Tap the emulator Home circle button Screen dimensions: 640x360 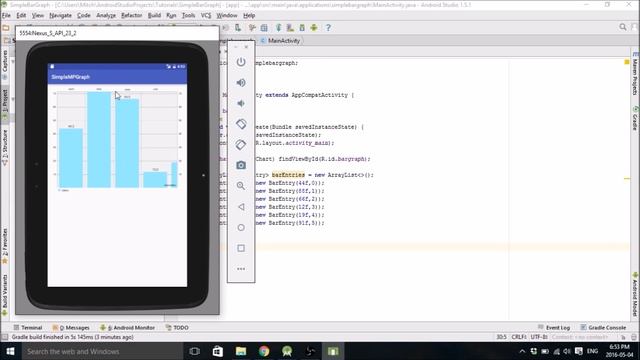click(x=241, y=227)
